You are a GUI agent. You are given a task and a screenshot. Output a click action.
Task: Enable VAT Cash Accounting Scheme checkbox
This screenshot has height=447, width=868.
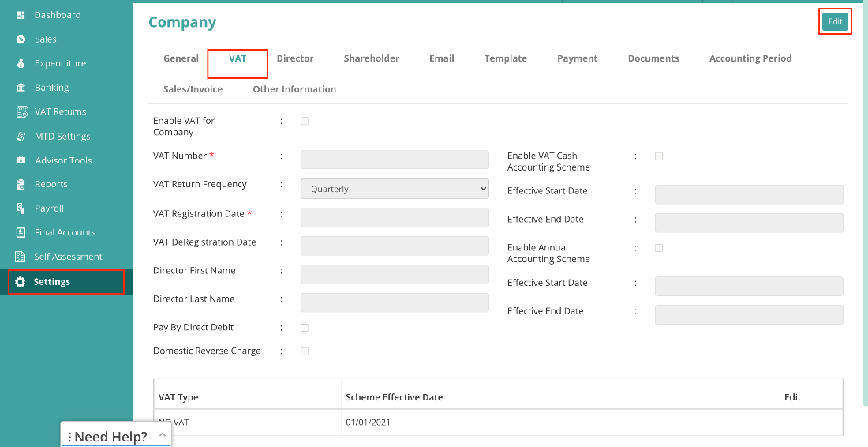pyautogui.click(x=659, y=156)
